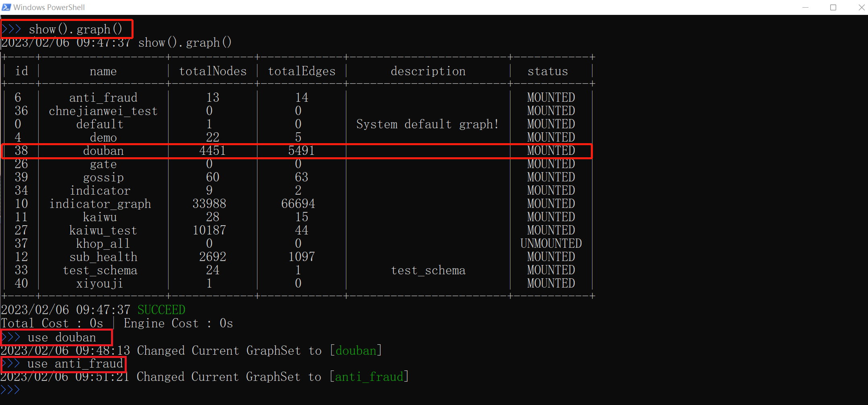Select the 'douban' graph name in table
Viewport: 868px width, 405px height.
(x=103, y=151)
